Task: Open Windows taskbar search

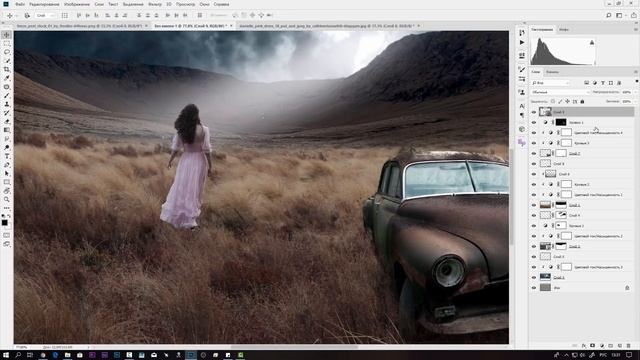Action: pyautogui.click(x=18, y=355)
